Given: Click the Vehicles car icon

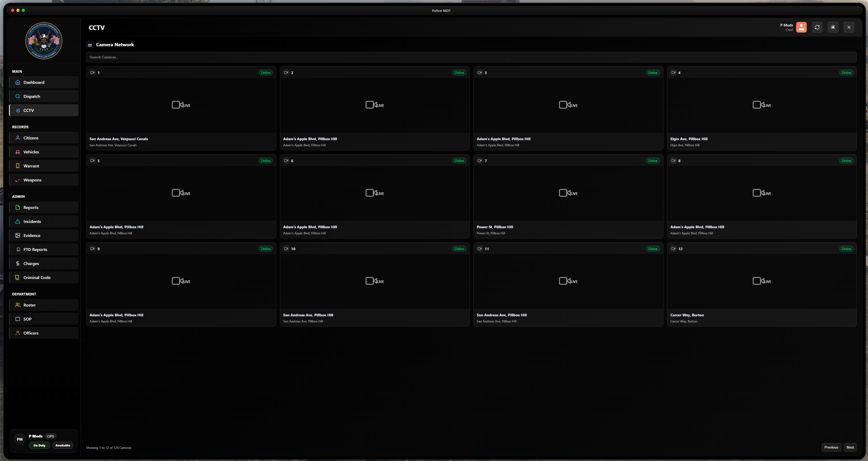Looking at the screenshot, I should 18,152.
